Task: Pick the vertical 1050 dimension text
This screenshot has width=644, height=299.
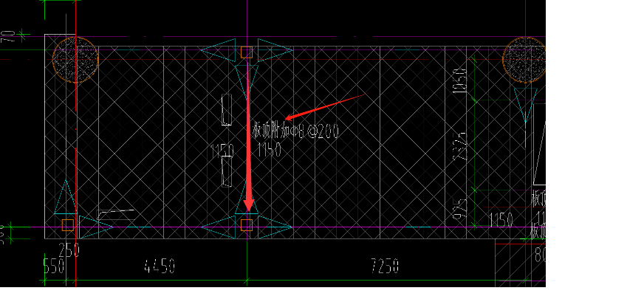Action: click(x=460, y=81)
